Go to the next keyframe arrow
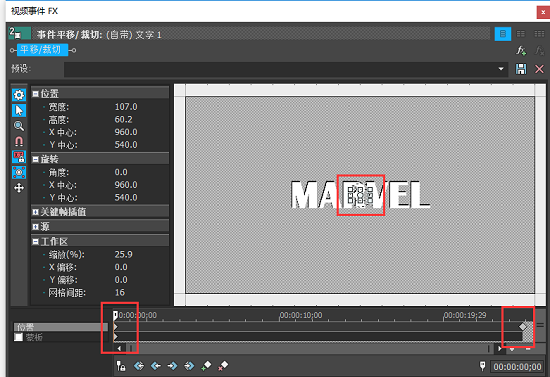Screen dimensions: 550x377 click(x=172, y=366)
